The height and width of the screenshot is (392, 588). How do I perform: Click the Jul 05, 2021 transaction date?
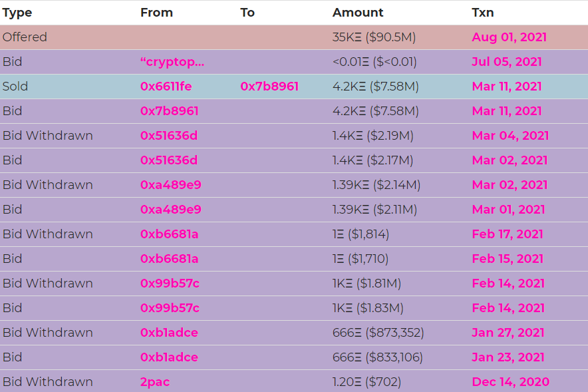click(507, 62)
